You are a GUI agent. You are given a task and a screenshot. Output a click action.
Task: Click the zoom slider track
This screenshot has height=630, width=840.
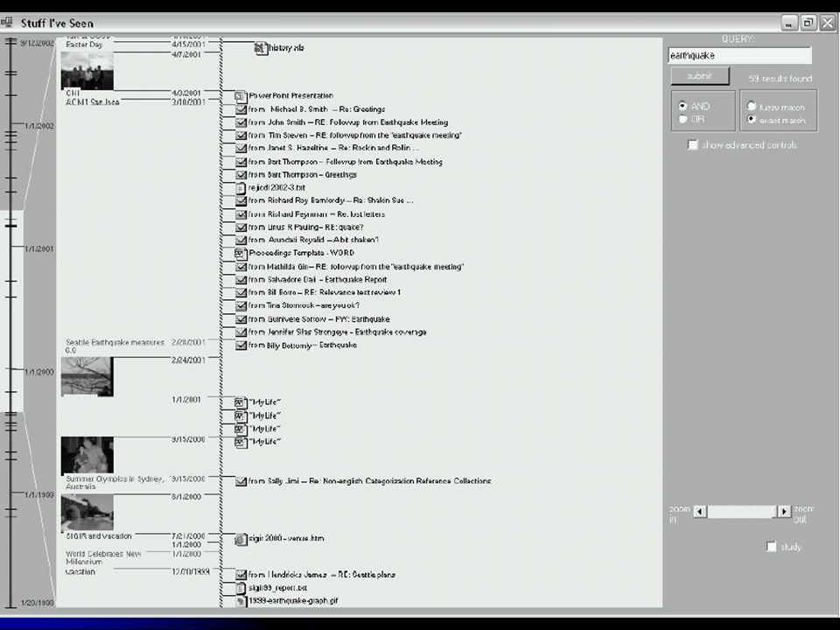tap(742, 512)
